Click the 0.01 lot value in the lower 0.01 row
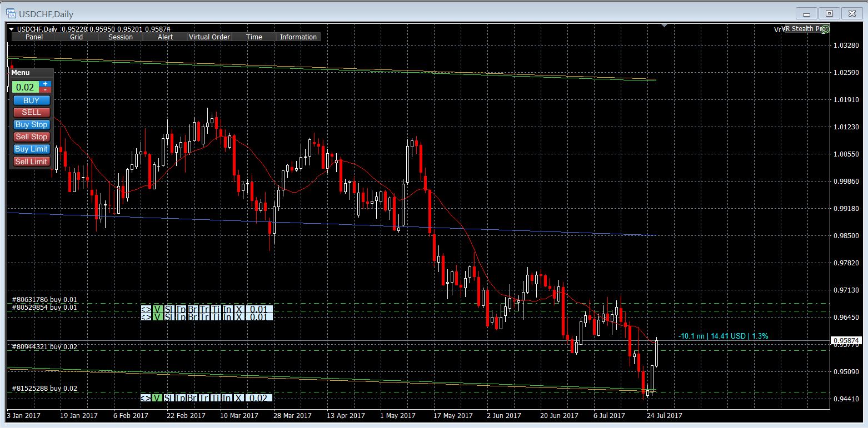The height and width of the screenshot is (428, 868). pyautogui.click(x=259, y=317)
